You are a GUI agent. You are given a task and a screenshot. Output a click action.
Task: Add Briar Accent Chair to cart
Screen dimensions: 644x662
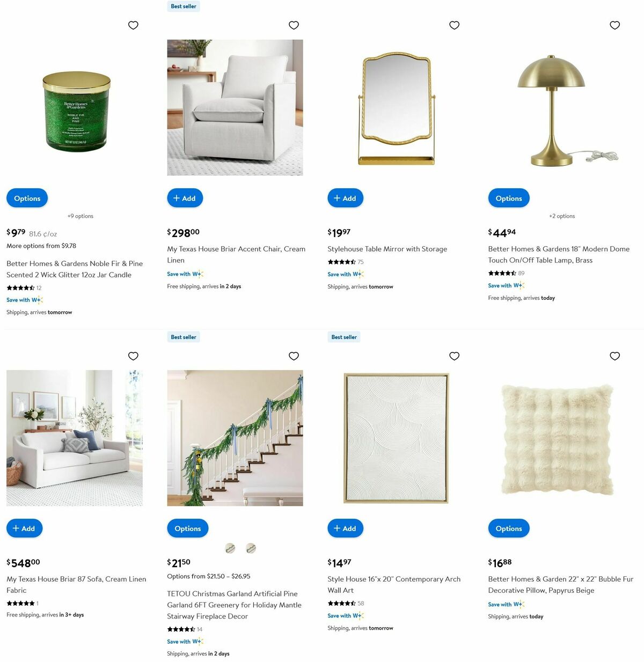tap(185, 198)
